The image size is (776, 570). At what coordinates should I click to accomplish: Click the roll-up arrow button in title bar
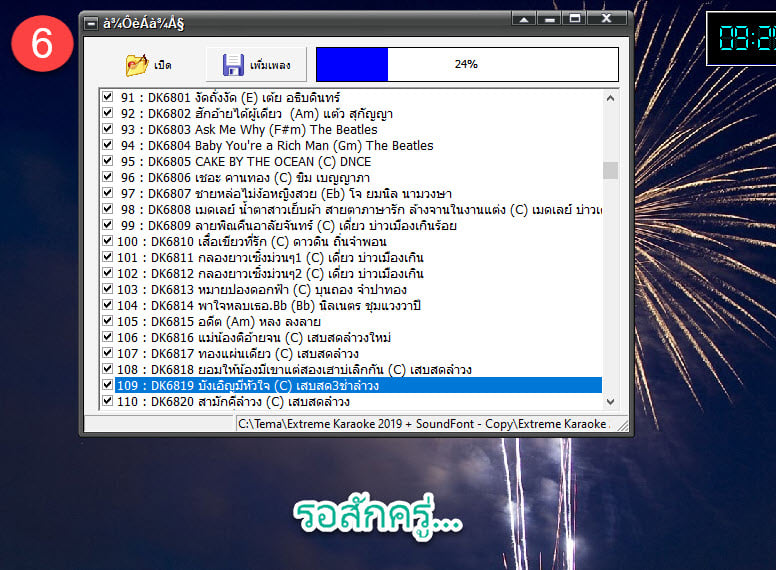[x=522, y=19]
